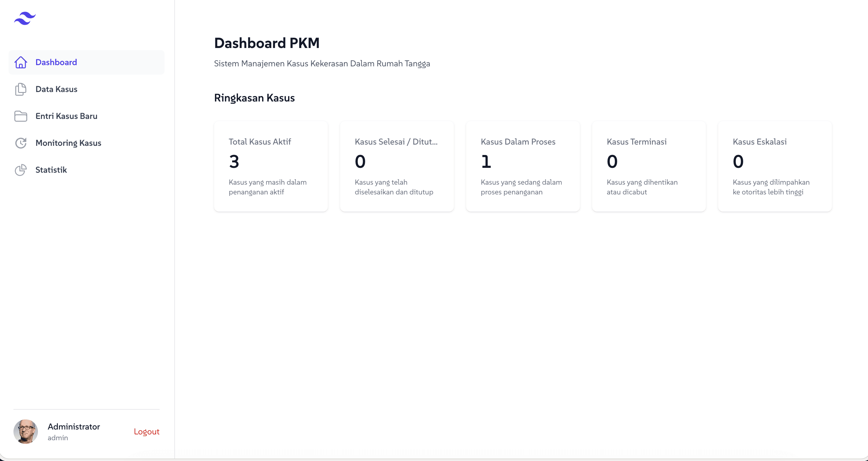Click the Statistik pie chart icon
Viewport: 868px width, 461px height.
21,170
